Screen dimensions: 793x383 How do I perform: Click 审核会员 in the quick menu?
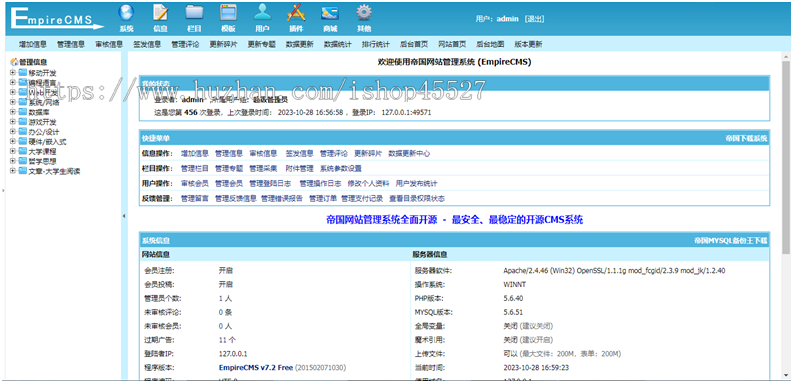(195, 184)
